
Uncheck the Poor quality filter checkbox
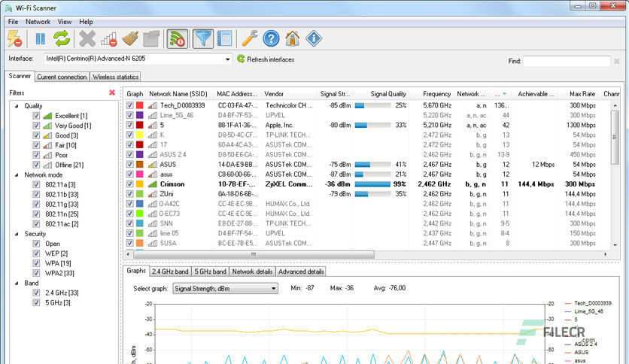tap(36, 155)
